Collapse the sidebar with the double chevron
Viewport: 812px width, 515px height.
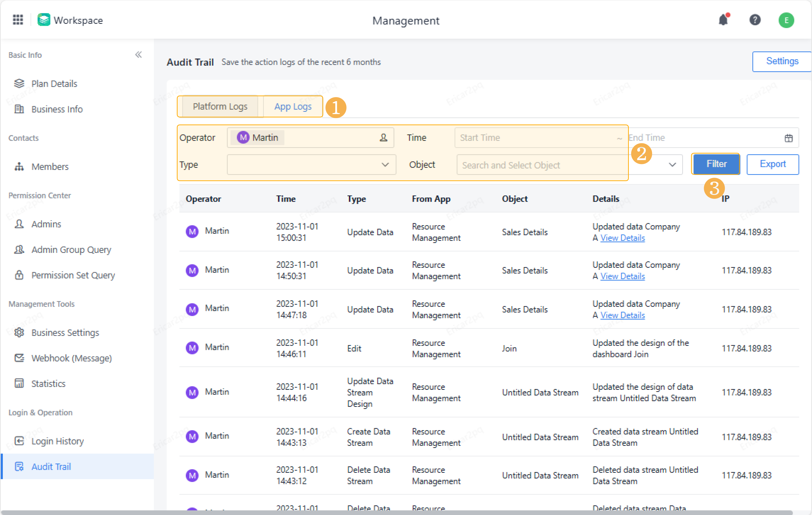click(138, 55)
